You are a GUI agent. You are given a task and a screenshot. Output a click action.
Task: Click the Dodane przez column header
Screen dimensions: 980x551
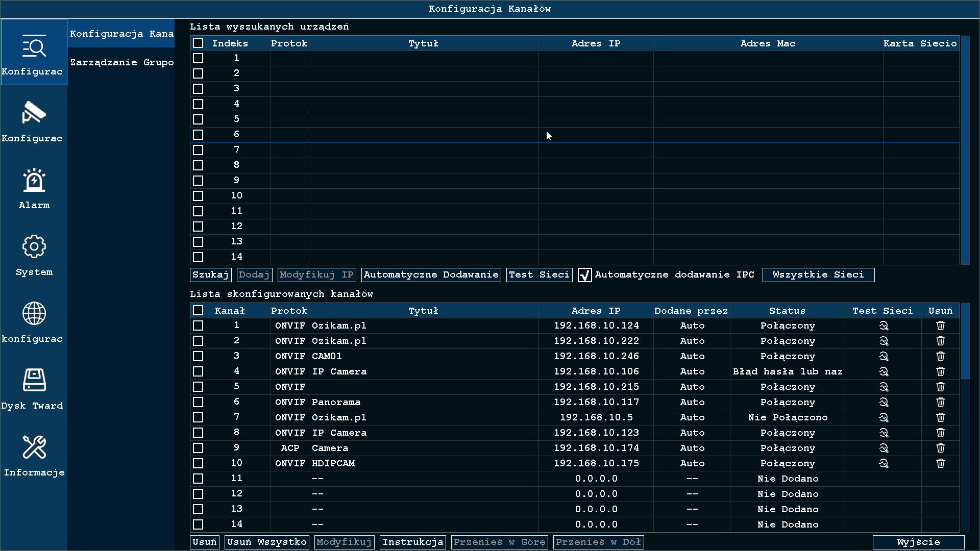pyautogui.click(x=692, y=311)
